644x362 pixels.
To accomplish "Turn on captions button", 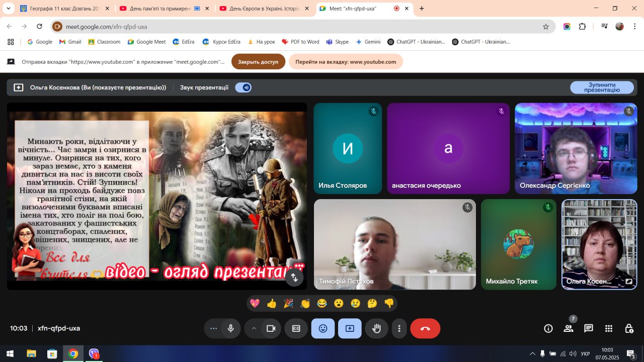I will (296, 329).
